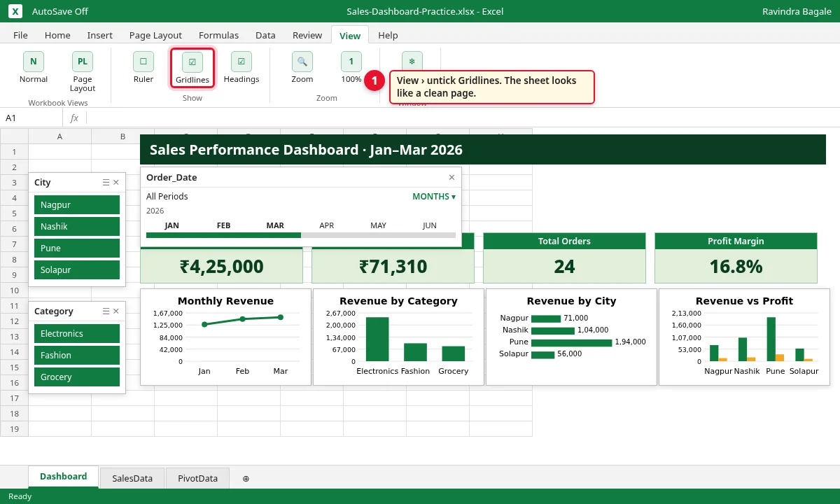Screen dimensions: 840x504
Task: Select APR on the Order_Date timeline
Action: tap(327, 225)
